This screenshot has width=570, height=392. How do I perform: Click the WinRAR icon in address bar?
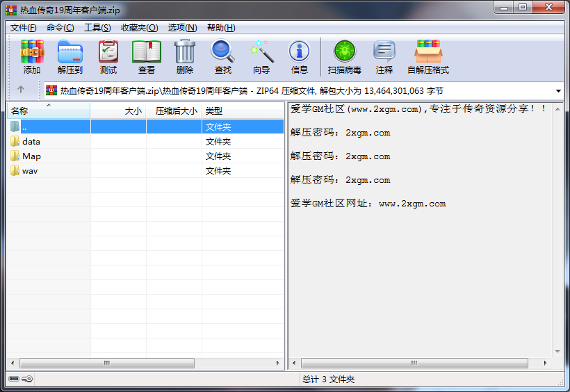point(51,90)
